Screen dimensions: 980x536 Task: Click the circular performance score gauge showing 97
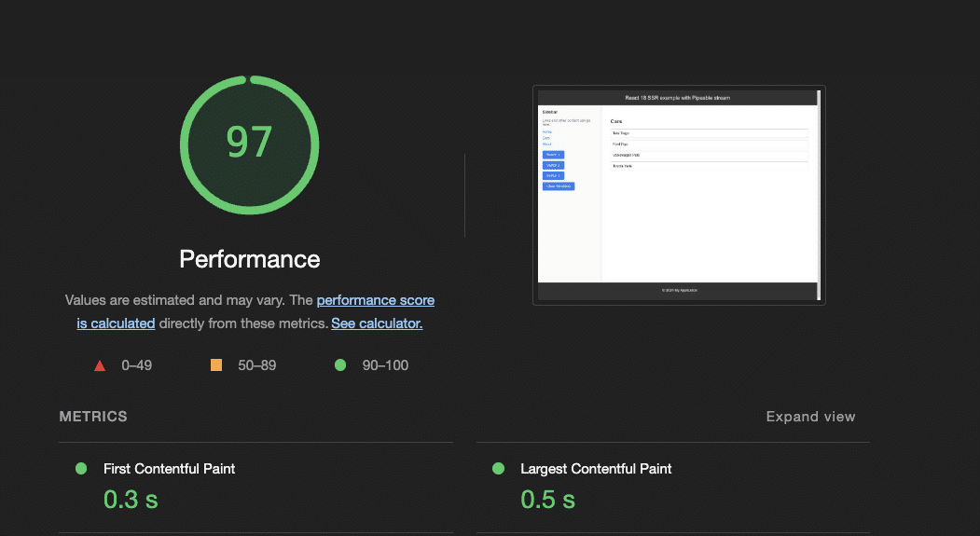point(249,142)
